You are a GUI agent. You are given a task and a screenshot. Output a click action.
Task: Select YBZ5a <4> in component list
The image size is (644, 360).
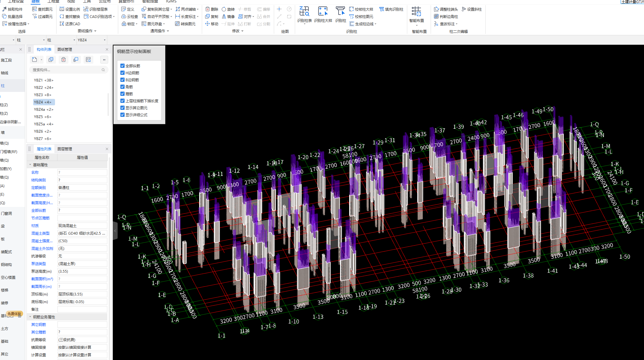pyautogui.click(x=44, y=124)
